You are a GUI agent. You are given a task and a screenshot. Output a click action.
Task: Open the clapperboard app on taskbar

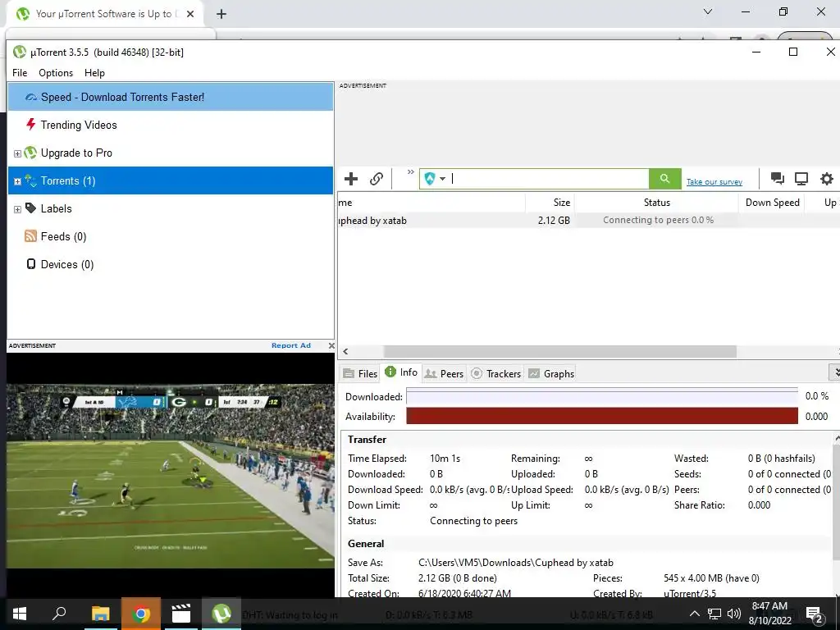click(x=181, y=614)
